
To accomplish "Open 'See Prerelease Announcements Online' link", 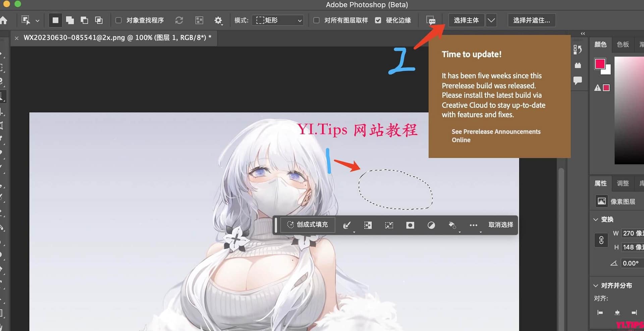I will point(496,136).
